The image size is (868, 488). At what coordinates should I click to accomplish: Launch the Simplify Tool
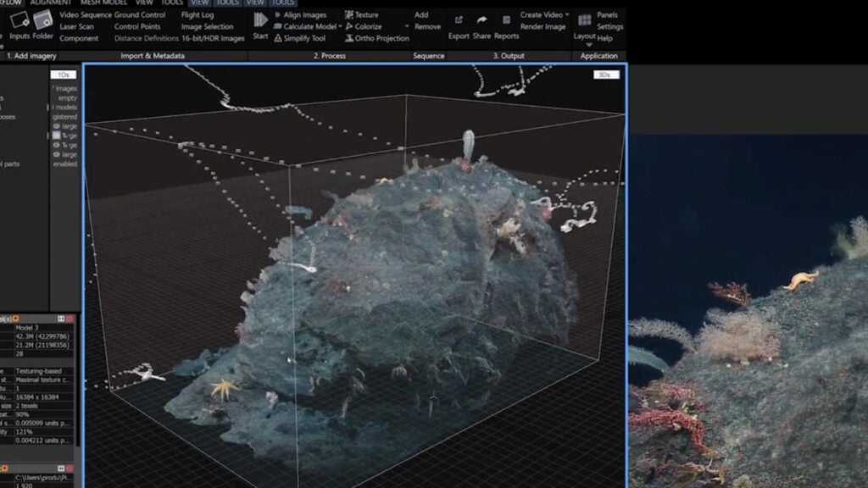303,37
